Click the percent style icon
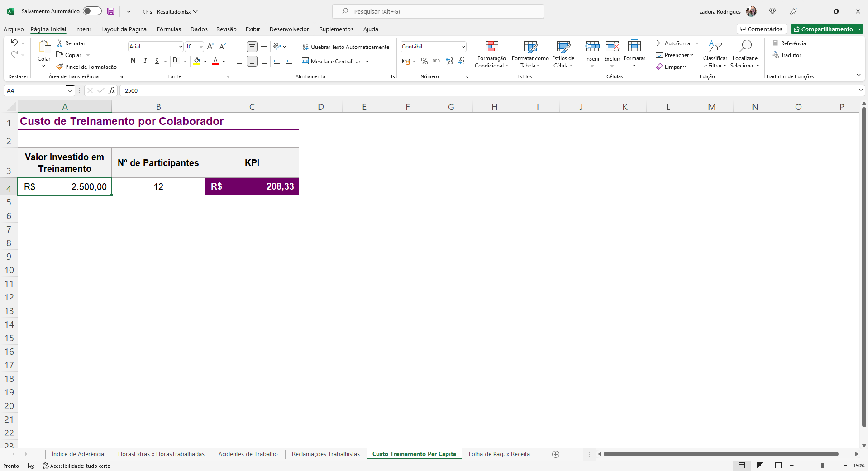 pos(424,61)
